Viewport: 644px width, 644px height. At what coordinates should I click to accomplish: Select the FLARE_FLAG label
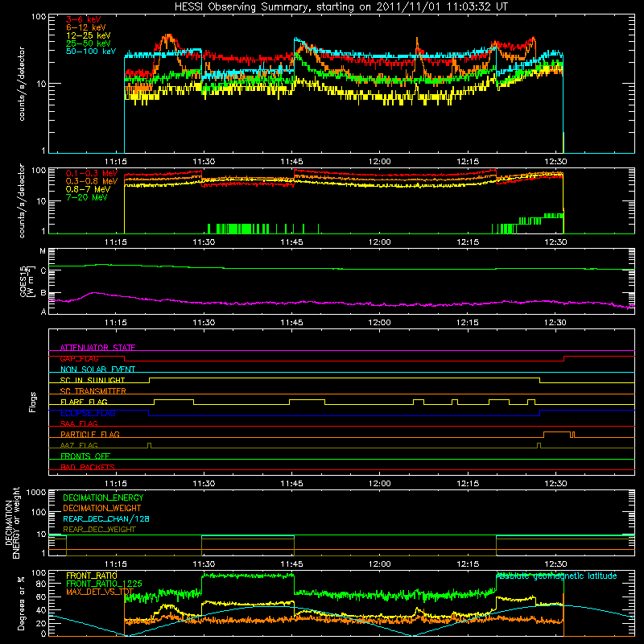pos(84,402)
